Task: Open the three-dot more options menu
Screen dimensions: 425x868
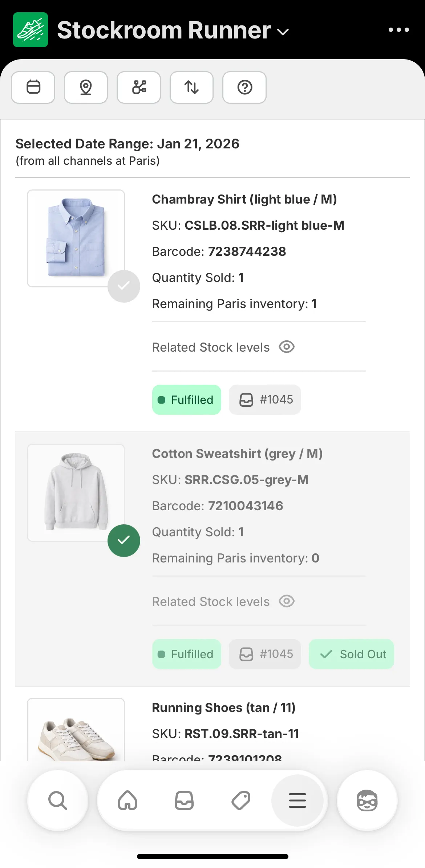Action: (398, 30)
